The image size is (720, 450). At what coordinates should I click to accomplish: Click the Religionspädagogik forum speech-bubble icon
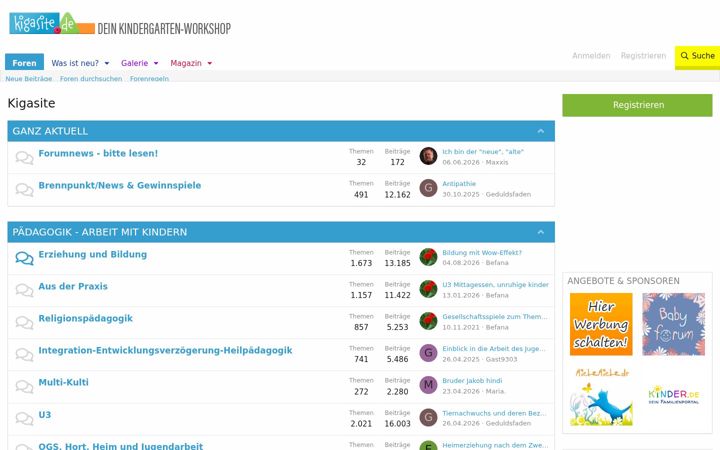tap(24, 323)
